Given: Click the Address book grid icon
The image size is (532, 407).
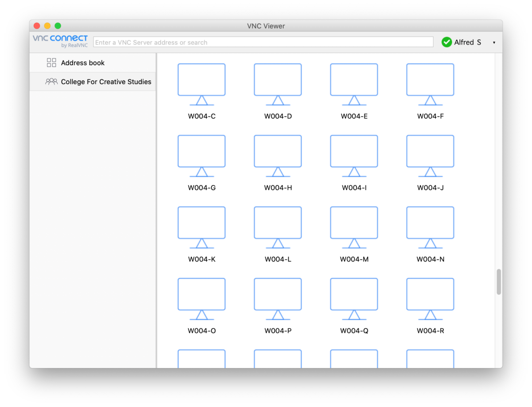Looking at the screenshot, I should pos(51,63).
